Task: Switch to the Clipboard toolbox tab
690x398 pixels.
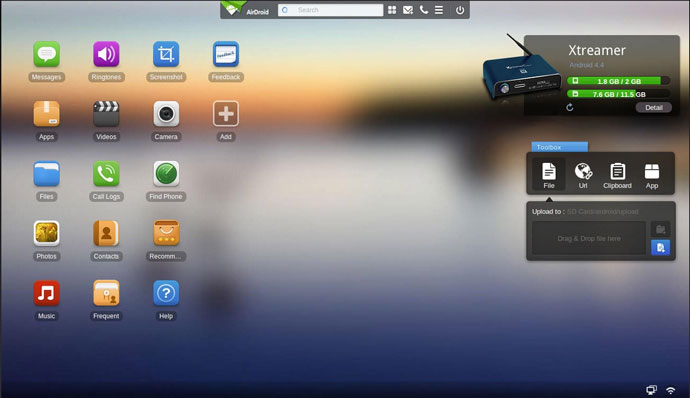Action: [617, 175]
